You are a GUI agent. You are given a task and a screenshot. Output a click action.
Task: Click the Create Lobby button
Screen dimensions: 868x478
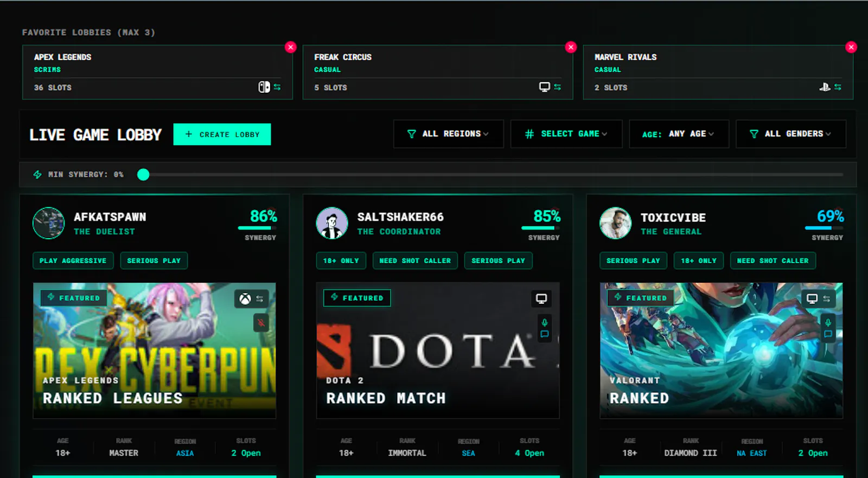222,135
